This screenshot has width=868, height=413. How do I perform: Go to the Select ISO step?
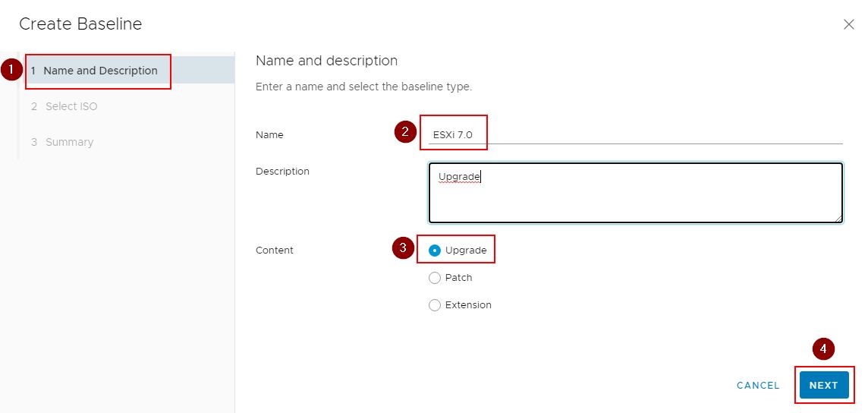pyautogui.click(x=71, y=106)
